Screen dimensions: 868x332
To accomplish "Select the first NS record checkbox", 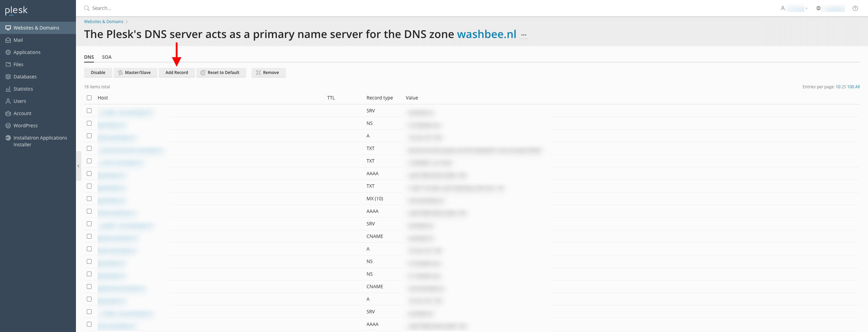I will tap(89, 123).
